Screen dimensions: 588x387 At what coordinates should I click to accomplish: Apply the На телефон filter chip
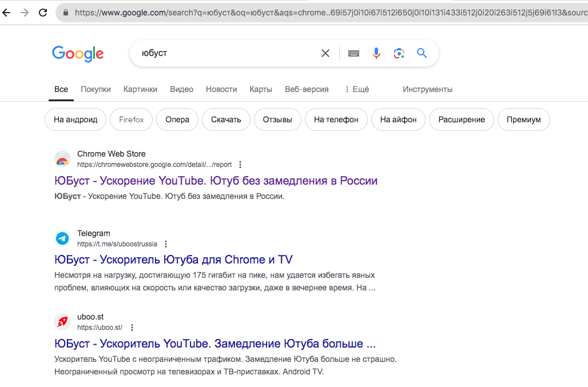pos(336,119)
